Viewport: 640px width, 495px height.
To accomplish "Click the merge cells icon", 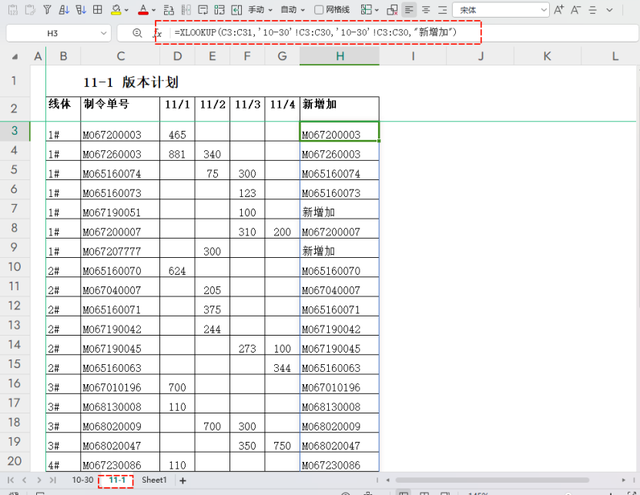I will tap(219, 10).
